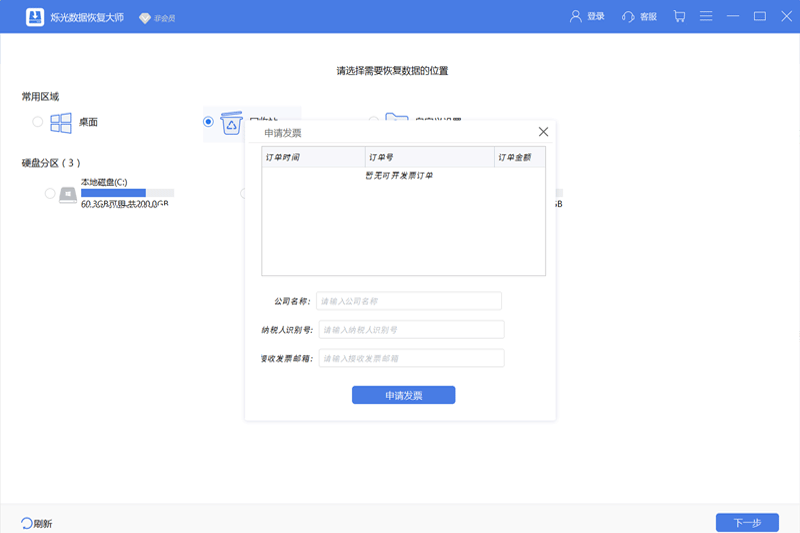
Task: Click the 登录 login link
Action: [595, 16]
